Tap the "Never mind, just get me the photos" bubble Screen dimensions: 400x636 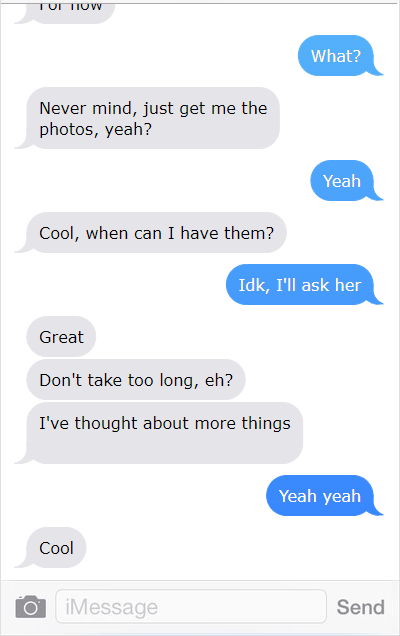[153, 118]
